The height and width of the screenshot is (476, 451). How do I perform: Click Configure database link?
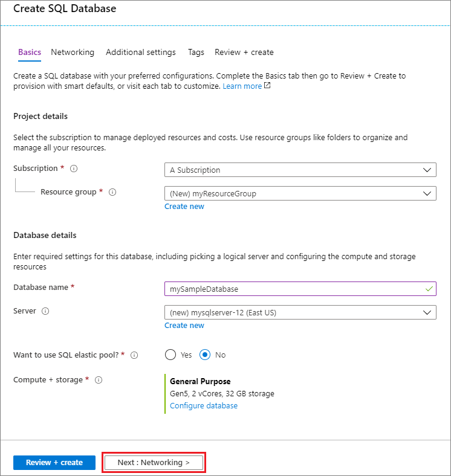(204, 405)
